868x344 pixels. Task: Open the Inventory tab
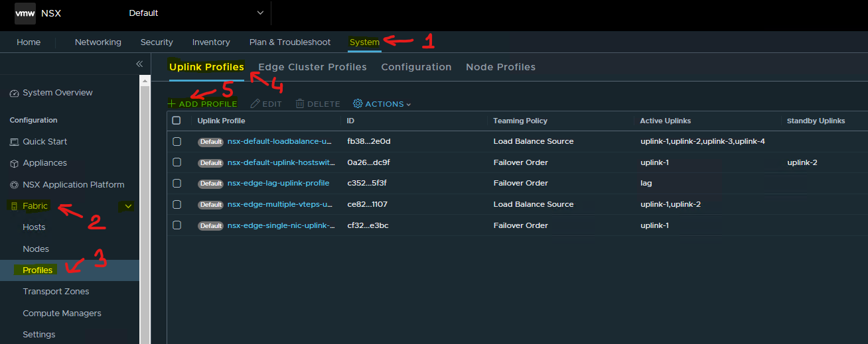coord(211,42)
